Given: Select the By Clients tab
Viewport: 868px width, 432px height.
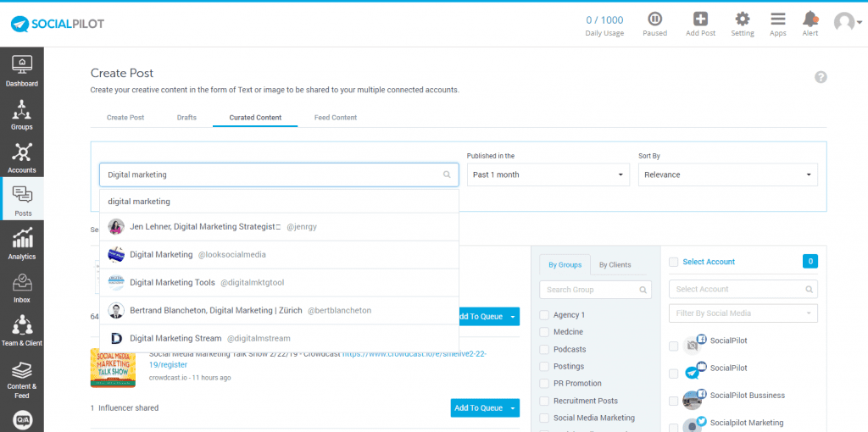Looking at the screenshot, I should click(615, 265).
